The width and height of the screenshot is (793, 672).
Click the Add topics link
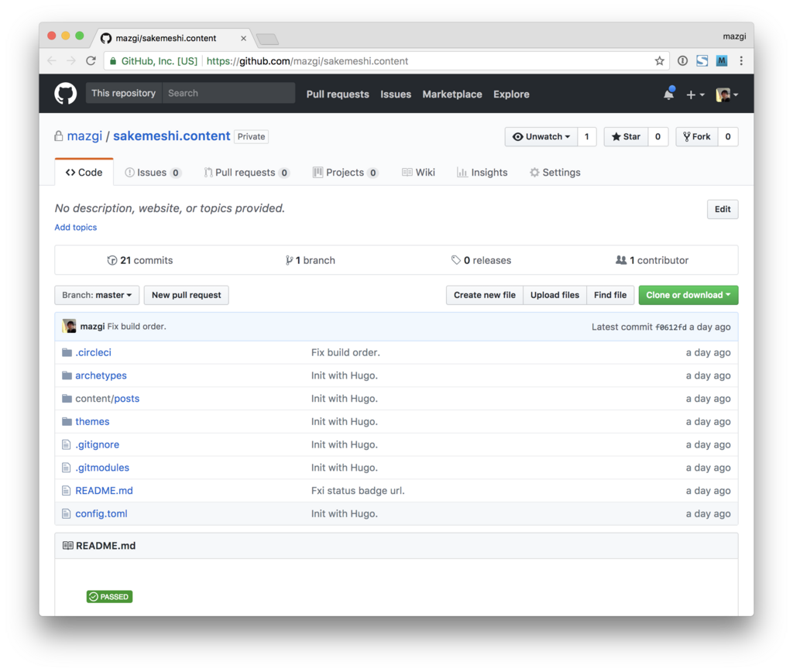[76, 227]
